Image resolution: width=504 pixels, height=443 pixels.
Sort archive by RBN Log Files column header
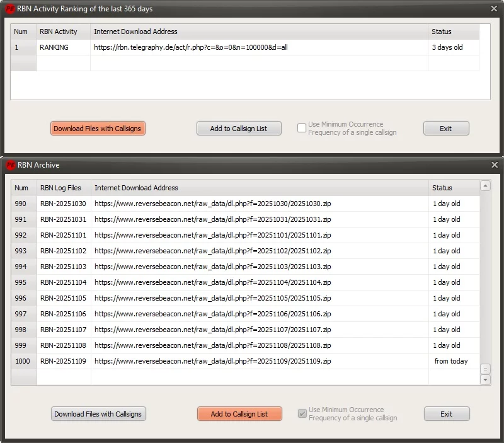click(60, 188)
